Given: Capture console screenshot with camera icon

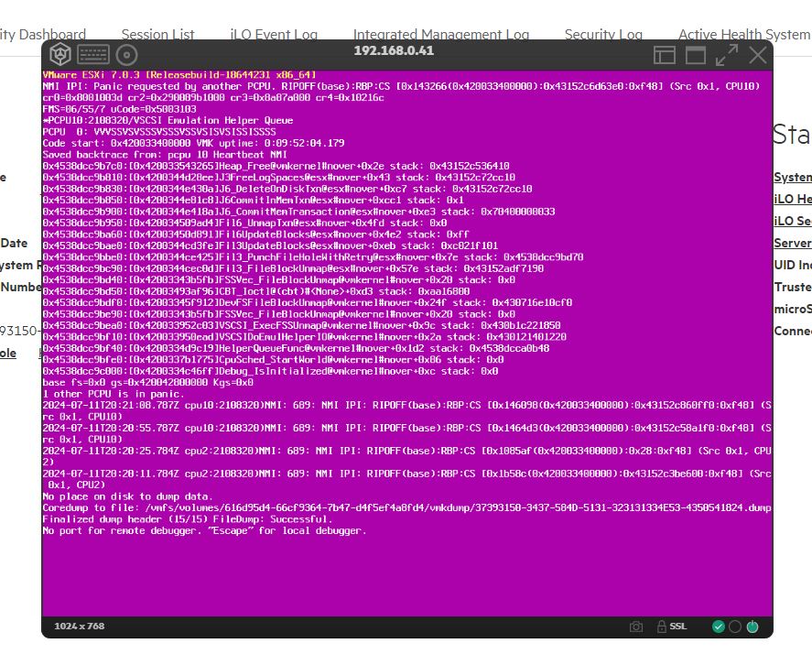Looking at the screenshot, I should (636, 627).
